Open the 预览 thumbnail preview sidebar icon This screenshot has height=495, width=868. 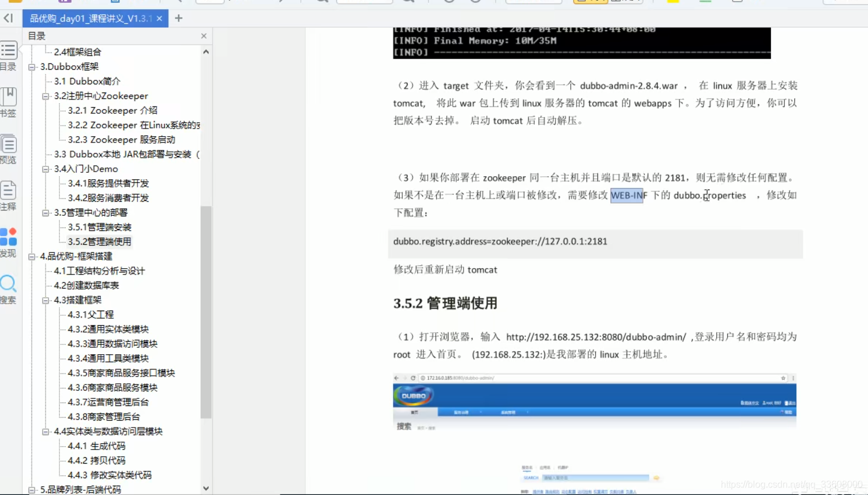pyautogui.click(x=8, y=149)
